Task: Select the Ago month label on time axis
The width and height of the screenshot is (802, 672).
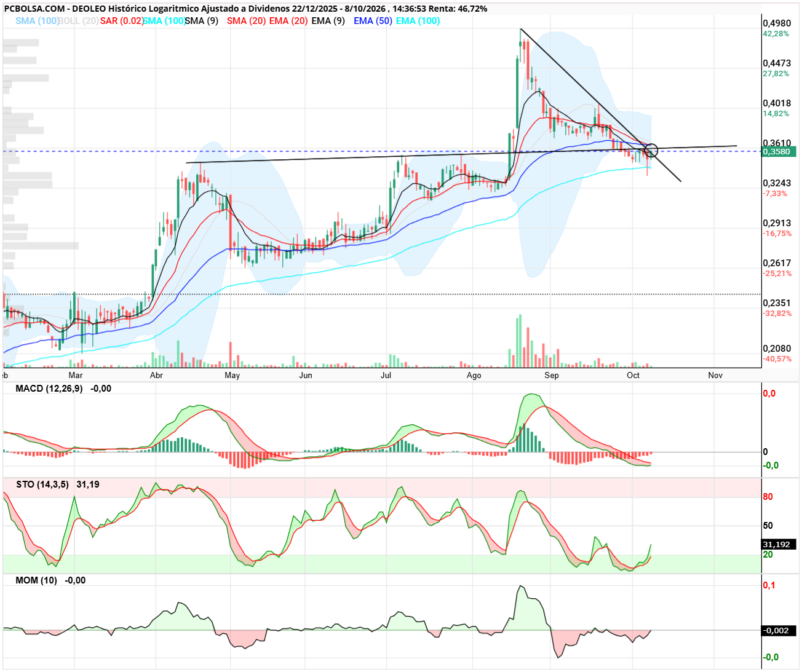Action: point(474,375)
